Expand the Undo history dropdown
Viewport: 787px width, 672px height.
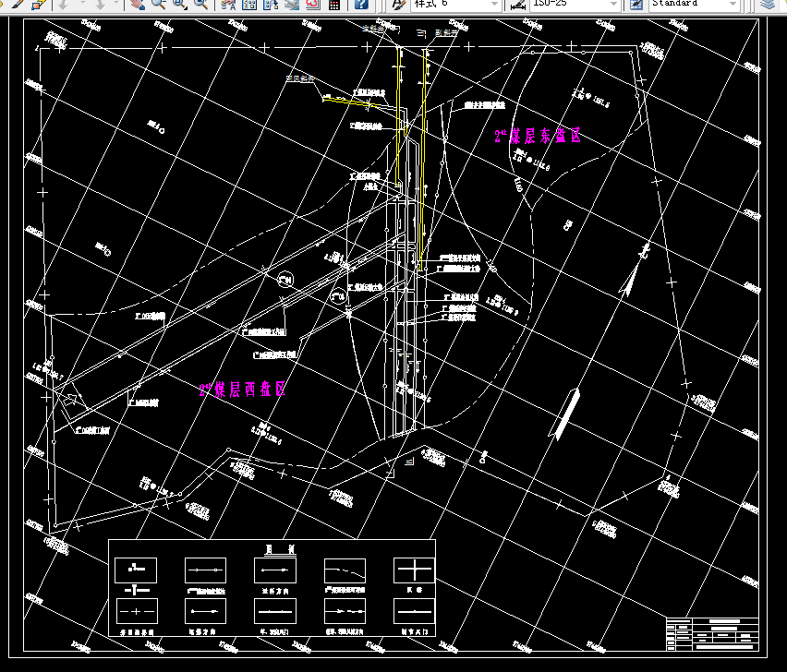(82, 4)
